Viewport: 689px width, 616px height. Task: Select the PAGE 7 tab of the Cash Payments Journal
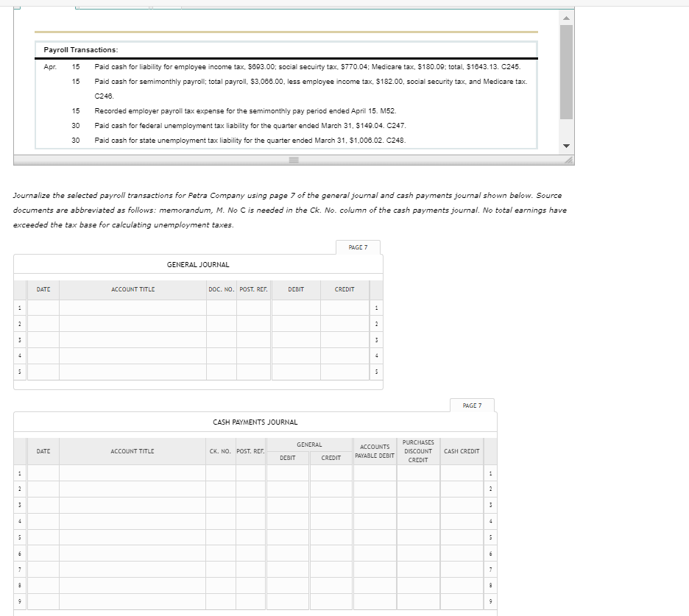tap(472, 406)
